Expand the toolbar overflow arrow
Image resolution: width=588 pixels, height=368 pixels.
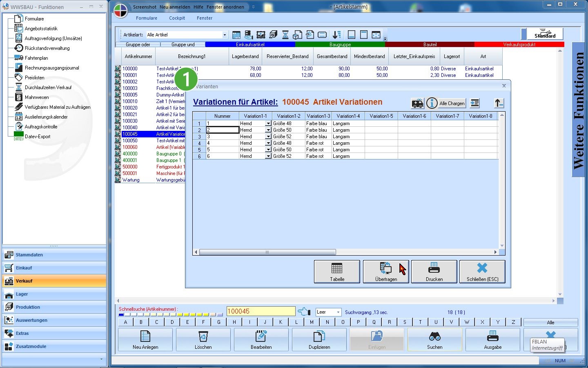pyautogui.click(x=385, y=39)
